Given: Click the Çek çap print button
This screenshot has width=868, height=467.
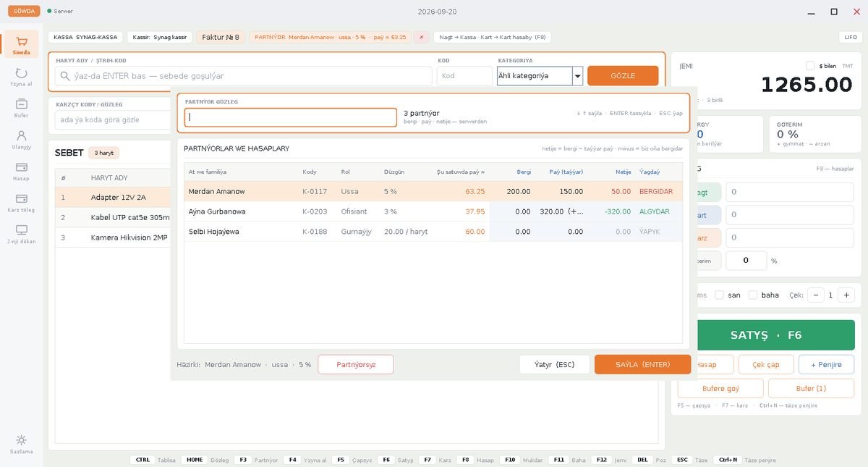Looking at the screenshot, I should click(766, 364).
